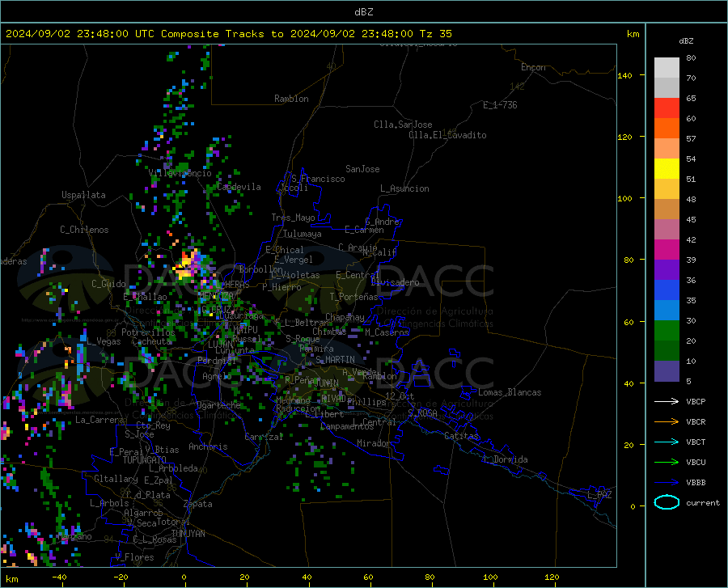Viewport: 728px width, 588px height.
Task: Click the L_Dormida map label
Action: pyautogui.click(x=506, y=459)
